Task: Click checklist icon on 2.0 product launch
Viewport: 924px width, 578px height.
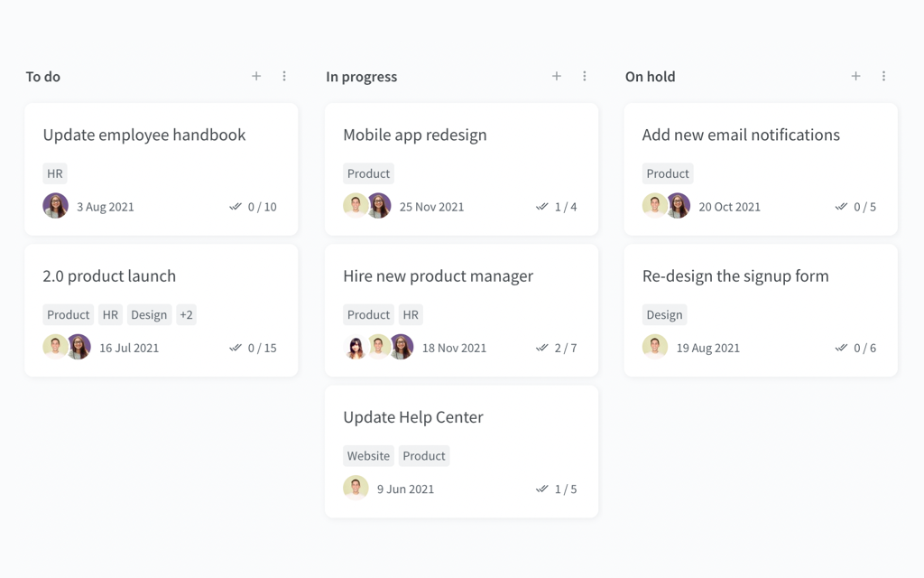Action: (236, 348)
